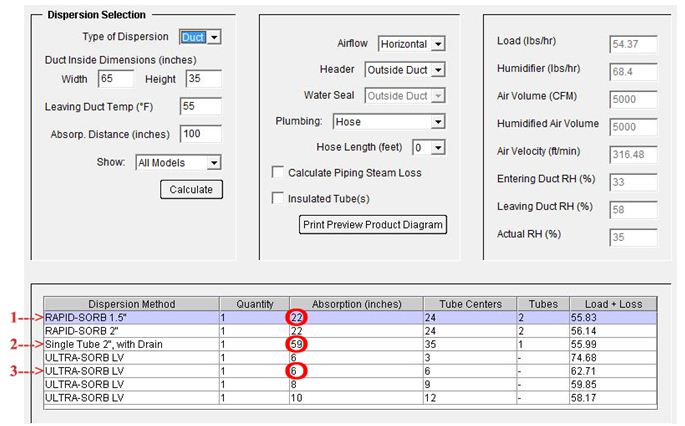This screenshot has height=426, width=685.
Task: Select the RAPID-SORB 1.5" row
Action: pyautogui.click(x=350, y=318)
